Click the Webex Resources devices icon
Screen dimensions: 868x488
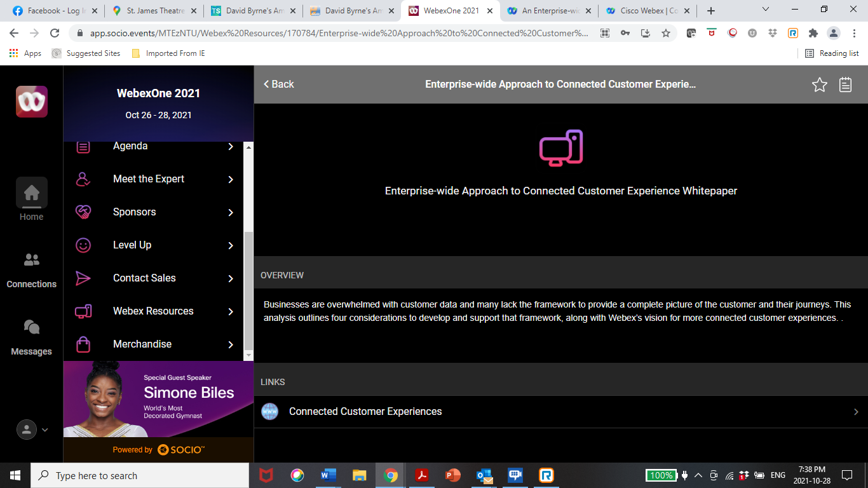click(x=83, y=311)
